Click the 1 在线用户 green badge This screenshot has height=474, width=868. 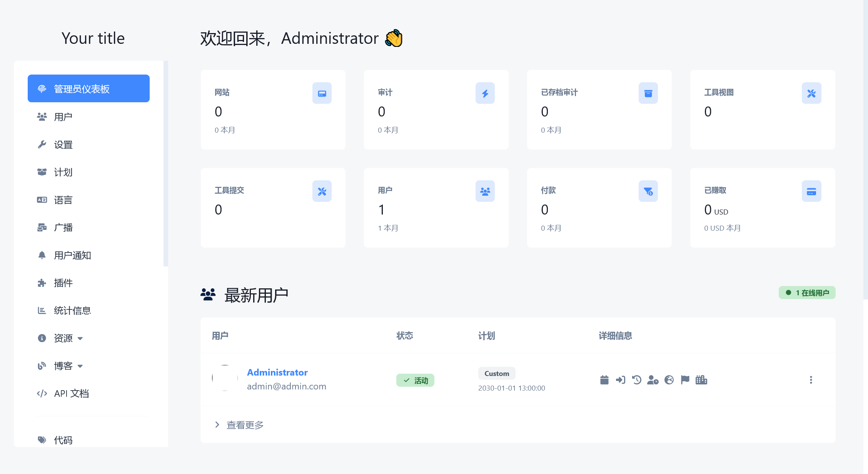(x=807, y=293)
